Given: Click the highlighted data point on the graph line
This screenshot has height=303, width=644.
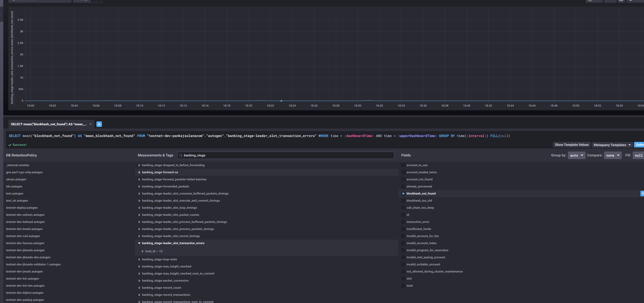Looking at the screenshot, I should [281, 101].
